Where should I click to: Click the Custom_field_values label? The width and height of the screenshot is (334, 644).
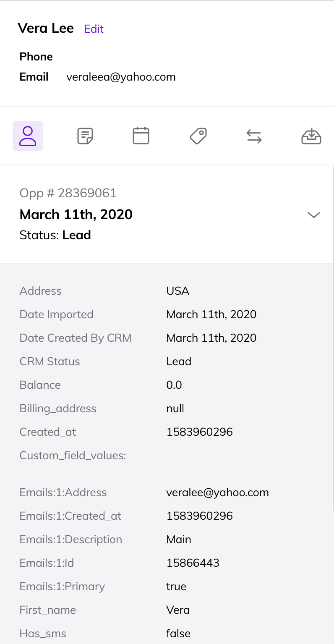coord(73,456)
